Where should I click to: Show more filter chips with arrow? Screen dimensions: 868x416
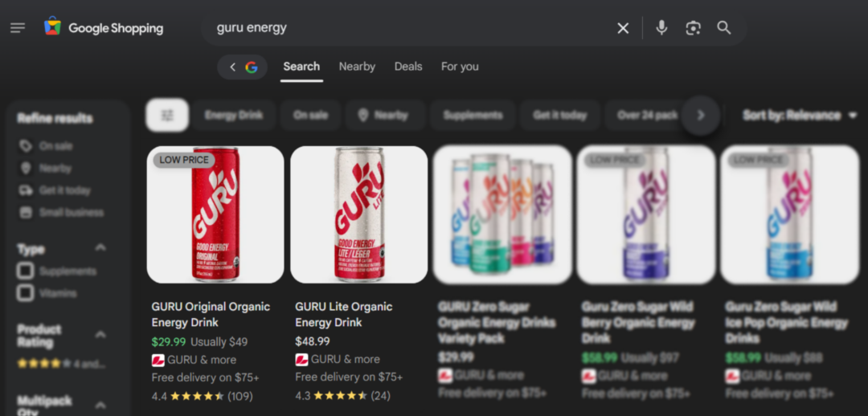pos(701,115)
